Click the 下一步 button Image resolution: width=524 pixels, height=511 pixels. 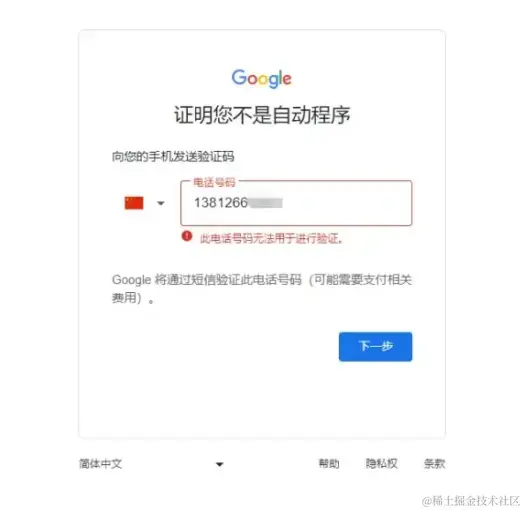(375, 347)
